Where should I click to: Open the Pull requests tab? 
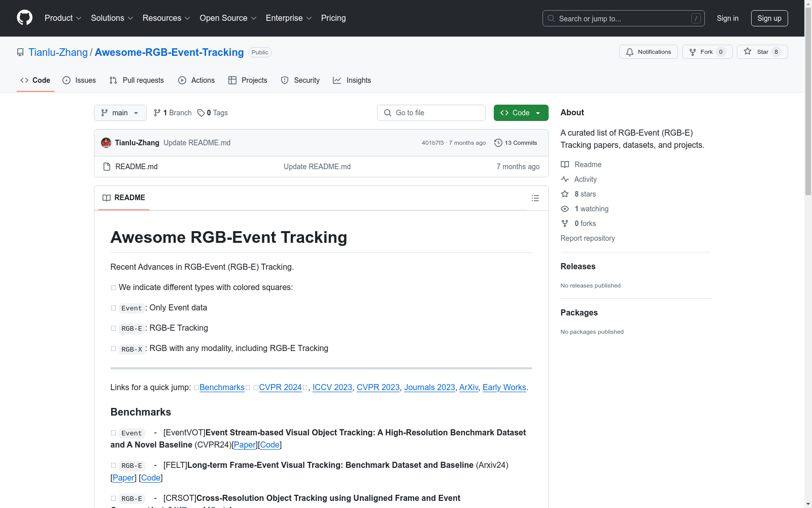pyautogui.click(x=137, y=80)
